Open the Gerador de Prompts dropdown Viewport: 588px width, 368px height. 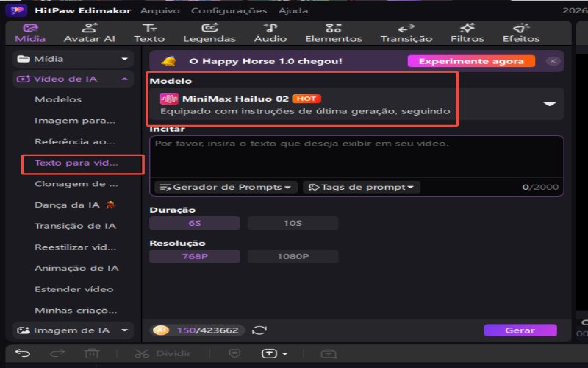pos(226,187)
